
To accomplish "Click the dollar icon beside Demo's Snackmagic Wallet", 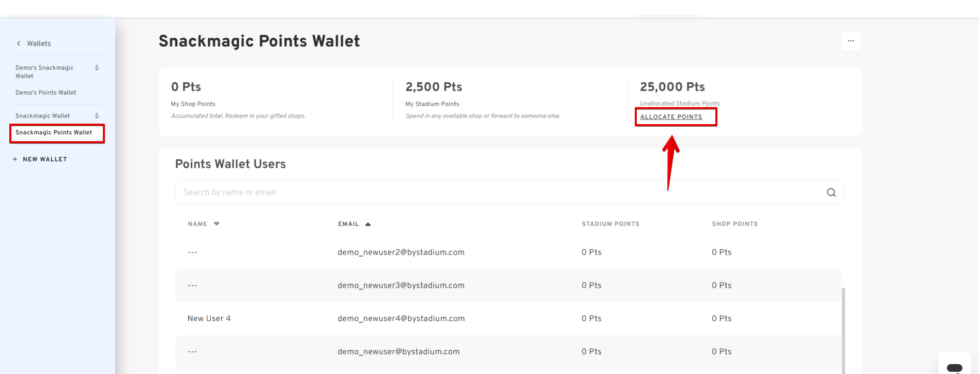I will [97, 68].
